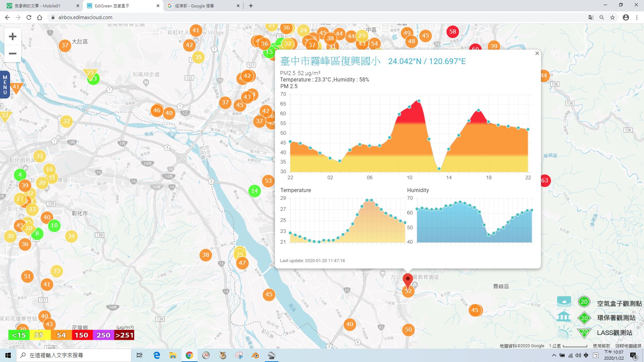The width and height of the screenshot is (644, 362).
Task: Open Task View on taskbar
Action: pyautogui.click(x=140, y=355)
